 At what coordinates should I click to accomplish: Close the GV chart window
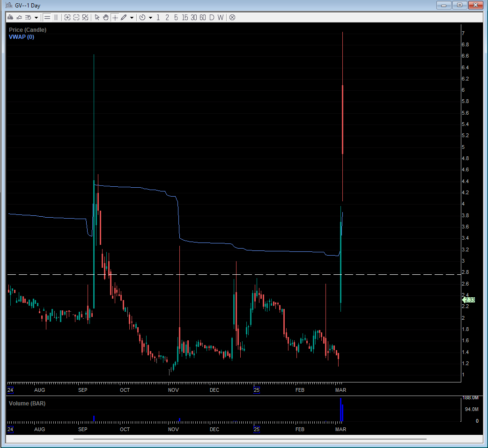pos(475,5)
